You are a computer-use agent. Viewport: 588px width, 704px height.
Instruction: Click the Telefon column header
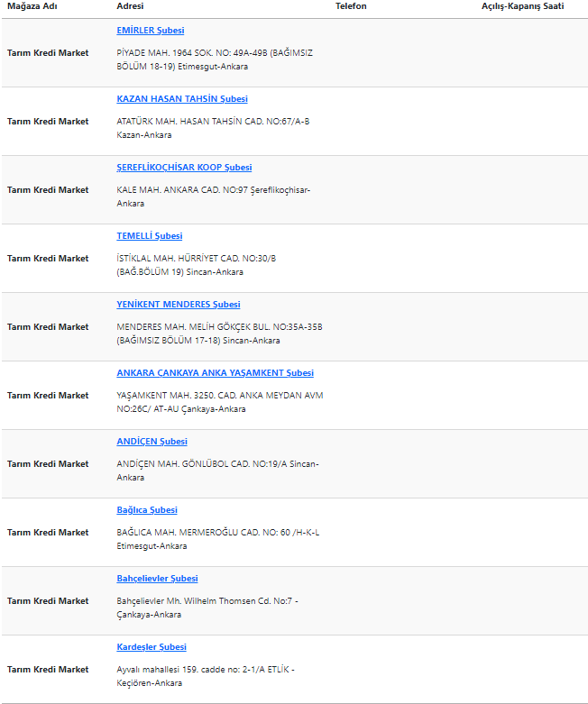(x=351, y=6)
